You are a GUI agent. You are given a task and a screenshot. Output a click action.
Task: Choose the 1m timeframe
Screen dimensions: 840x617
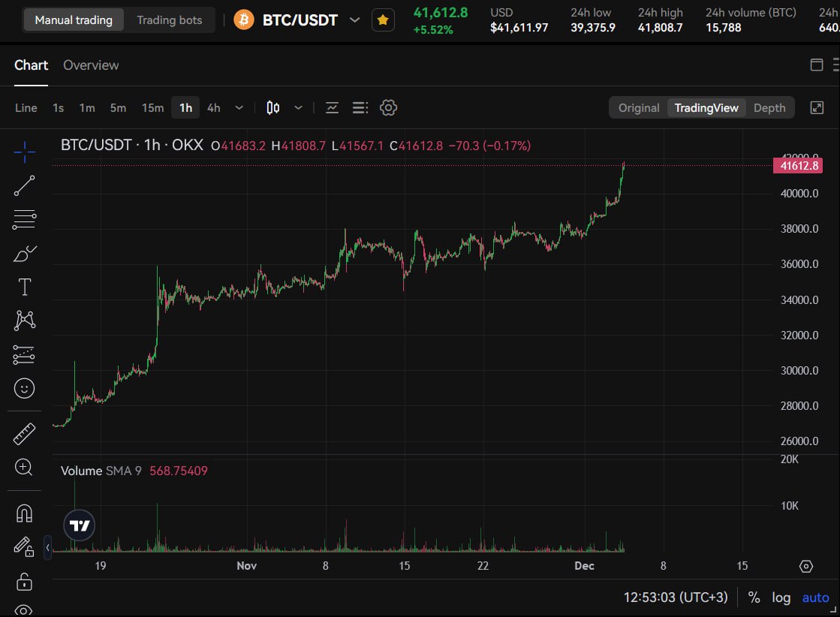point(87,107)
